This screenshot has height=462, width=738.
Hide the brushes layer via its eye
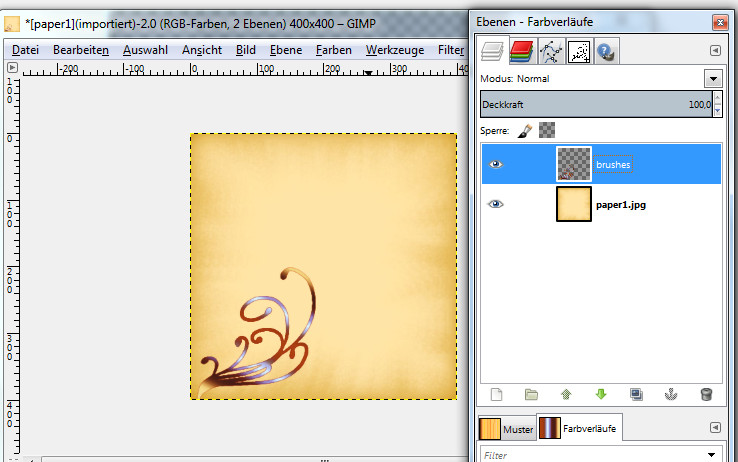(x=495, y=164)
